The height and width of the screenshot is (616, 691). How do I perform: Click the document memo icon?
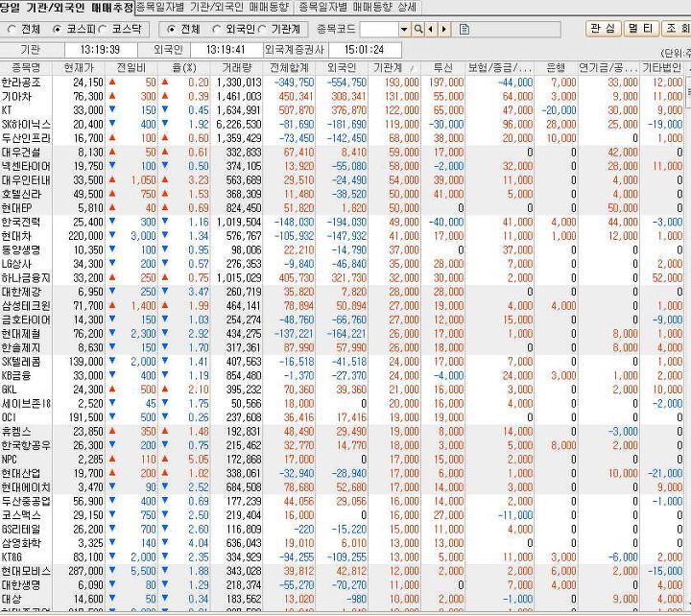pos(465,30)
